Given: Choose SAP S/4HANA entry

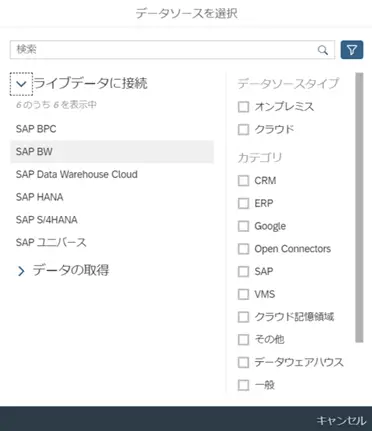Looking at the screenshot, I should [112, 220].
